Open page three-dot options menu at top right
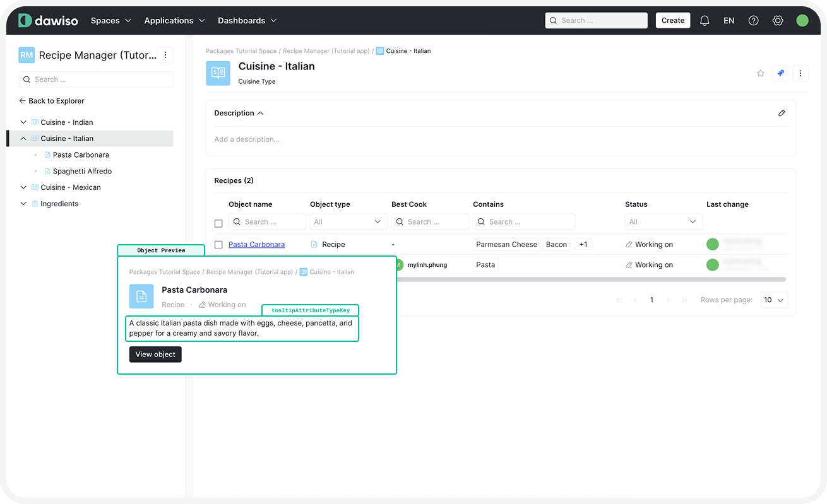827x504 pixels. [x=800, y=74]
